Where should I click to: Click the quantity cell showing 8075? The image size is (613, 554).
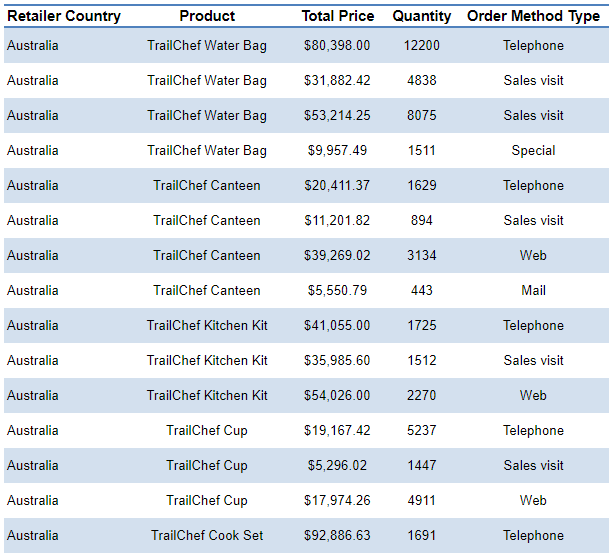tap(421, 116)
